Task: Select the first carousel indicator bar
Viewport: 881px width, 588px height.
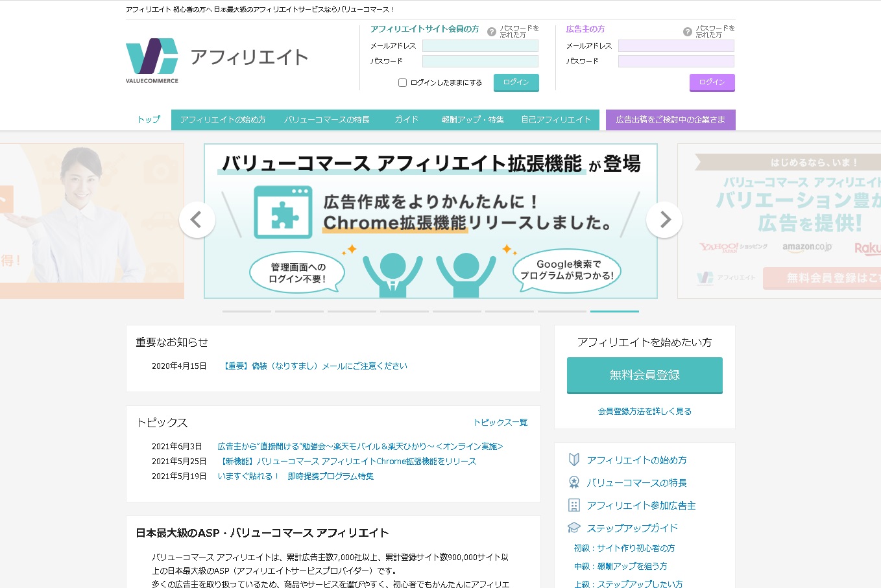Action: (247, 312)
